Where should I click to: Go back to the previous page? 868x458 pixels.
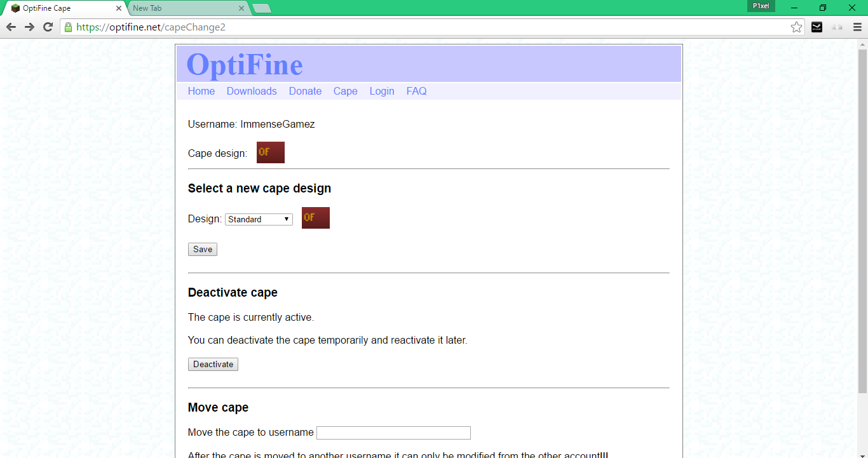11,27
